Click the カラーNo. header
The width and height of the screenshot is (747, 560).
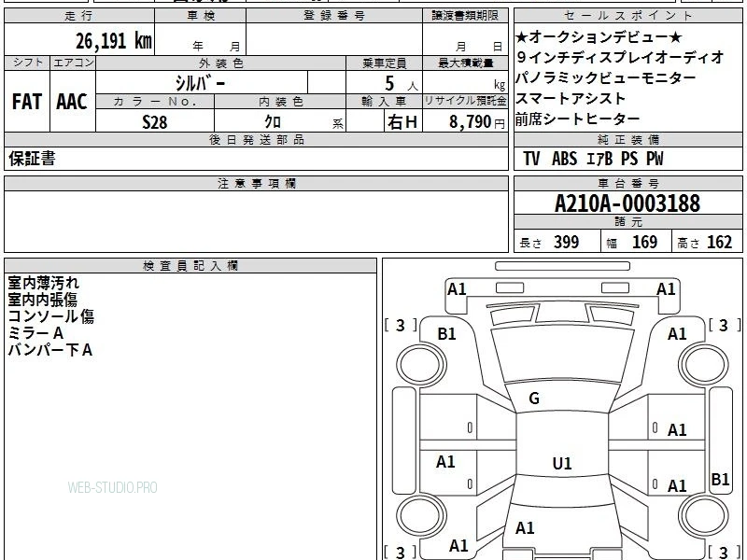point(155,102)
